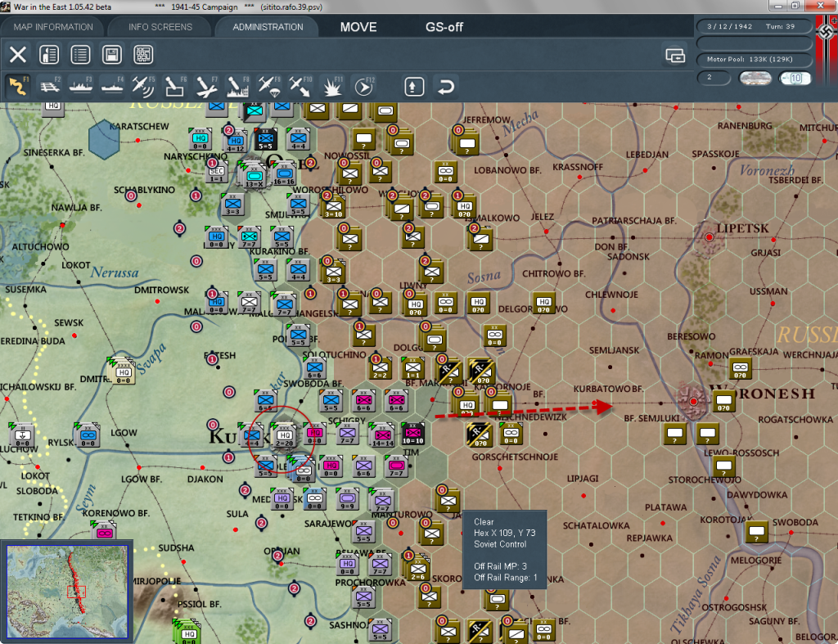Viewport: 838px width, 644px height.
Task: Click the LIPETSK city red dot
Action: coord(710,236)
